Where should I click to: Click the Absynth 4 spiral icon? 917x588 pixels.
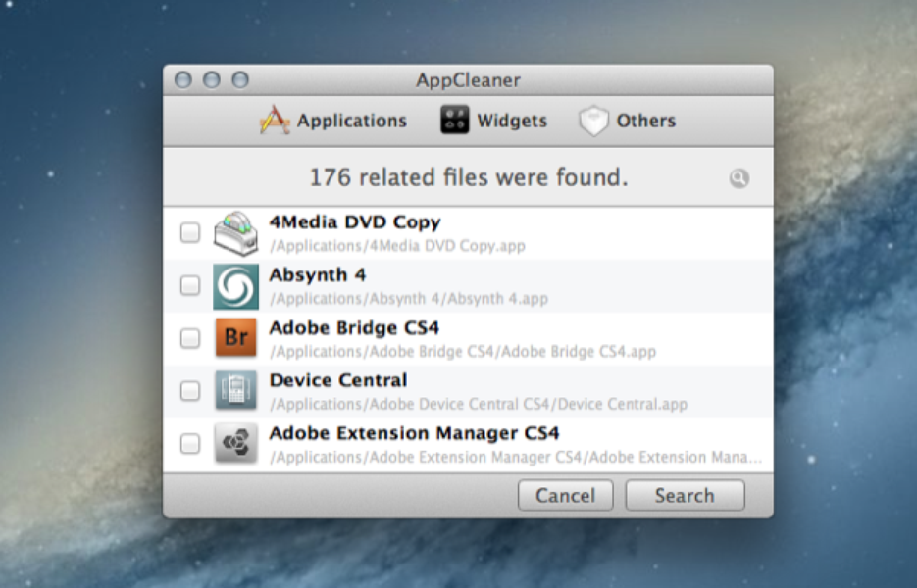click(235, 284)
